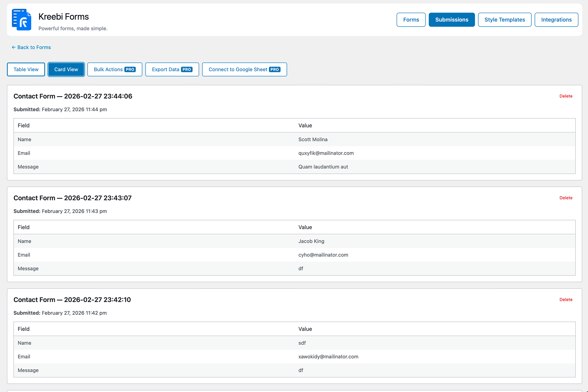Switch to the Forms tab
This screenshot has width=588, height=392.
411,19
